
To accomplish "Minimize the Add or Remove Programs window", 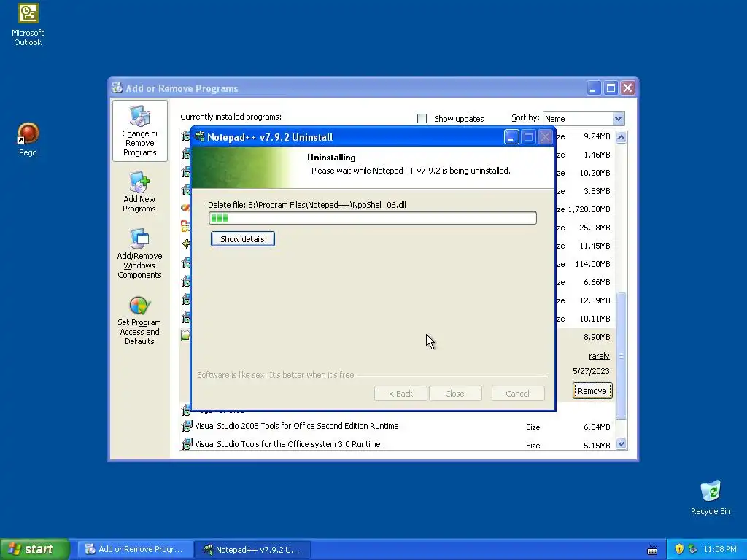I will pyautogui.click(x=594, y=88).
